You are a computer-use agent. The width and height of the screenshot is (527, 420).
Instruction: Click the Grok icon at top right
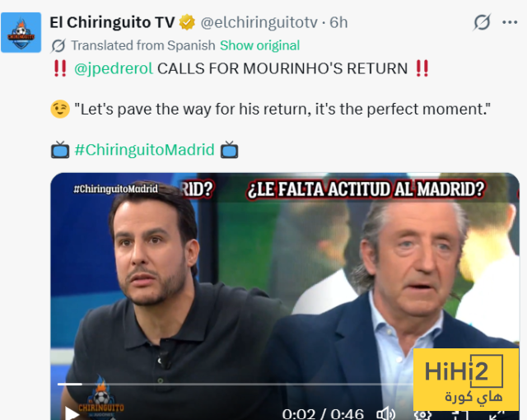click(482, 22)
